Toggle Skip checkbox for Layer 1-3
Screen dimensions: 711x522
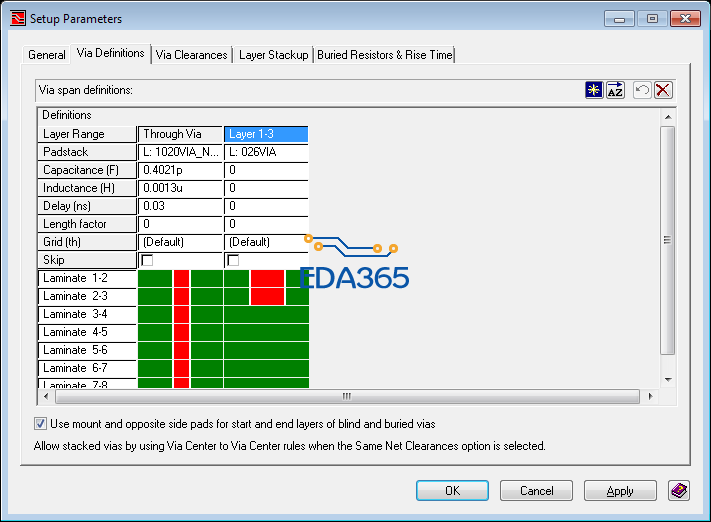click(233, 260)
